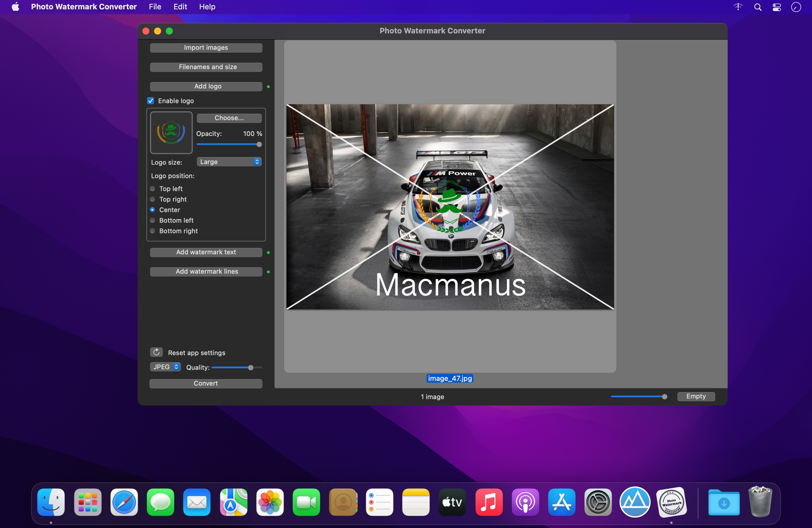Screen dimensions: 812x528
Task: Select Bottom right logo position
Action: coord(153,231)
